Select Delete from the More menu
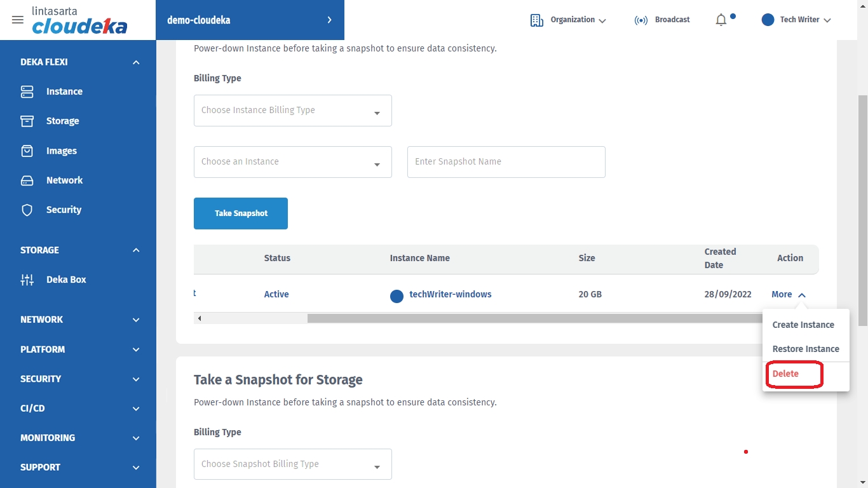This screenshot has width=868, height=488. 785,374
